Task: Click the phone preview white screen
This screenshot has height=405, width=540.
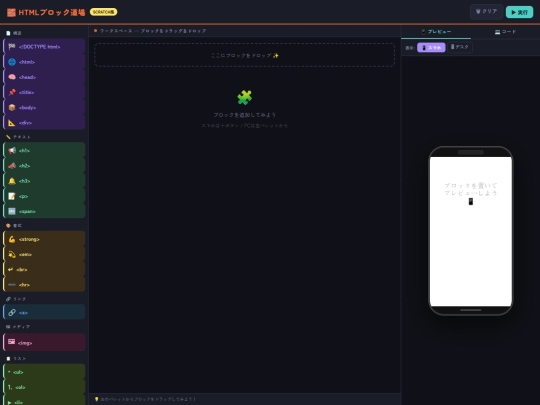Action: (x=471, y=231)
